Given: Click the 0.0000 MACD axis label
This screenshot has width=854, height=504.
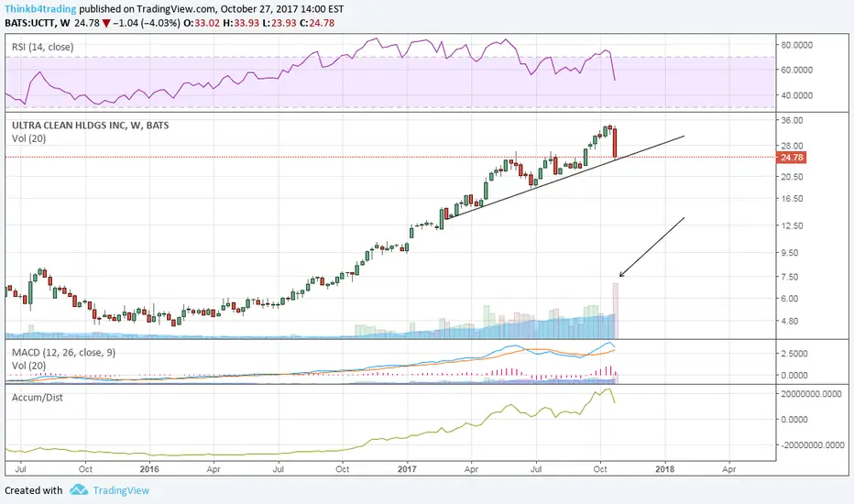Looking at the screenshot, I should [x=794, y=376].
